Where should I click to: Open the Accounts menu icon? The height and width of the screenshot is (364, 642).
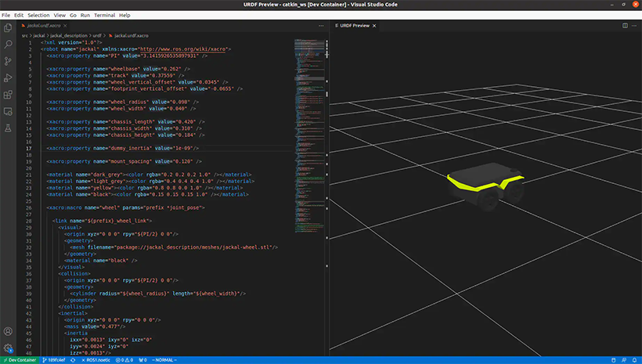click(8, 331)
